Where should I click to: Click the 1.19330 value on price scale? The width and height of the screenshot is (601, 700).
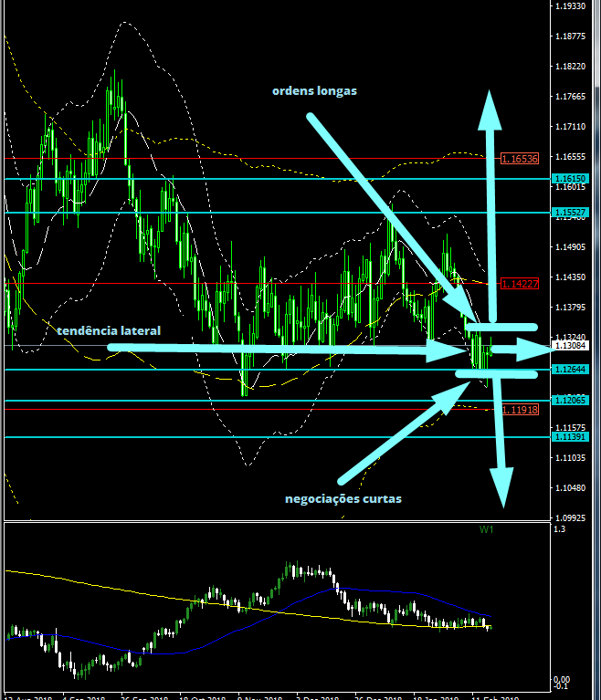(x=570, y=6)
